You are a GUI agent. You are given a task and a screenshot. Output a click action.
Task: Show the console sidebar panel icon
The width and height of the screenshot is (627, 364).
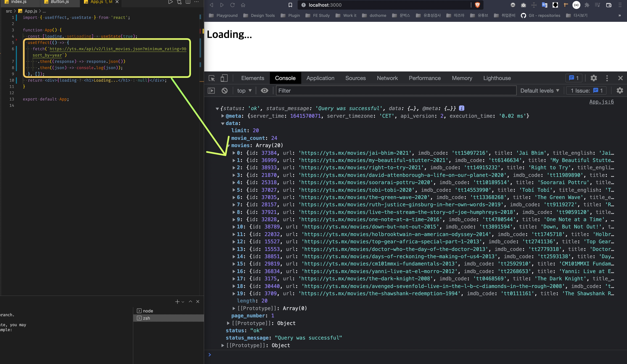pyautogui.click(x=211, y=91)
